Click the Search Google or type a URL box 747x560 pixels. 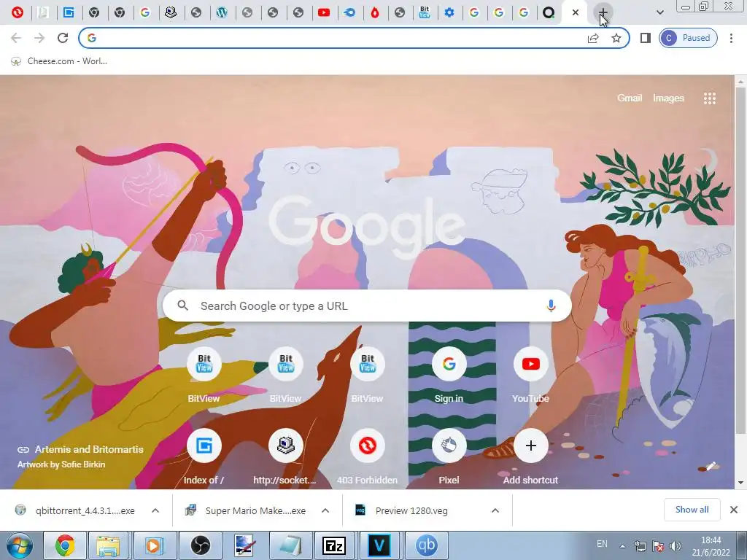[367, 306]
